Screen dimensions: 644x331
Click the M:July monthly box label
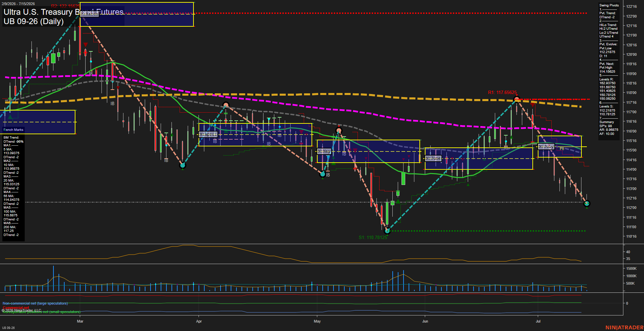(546, 146)
